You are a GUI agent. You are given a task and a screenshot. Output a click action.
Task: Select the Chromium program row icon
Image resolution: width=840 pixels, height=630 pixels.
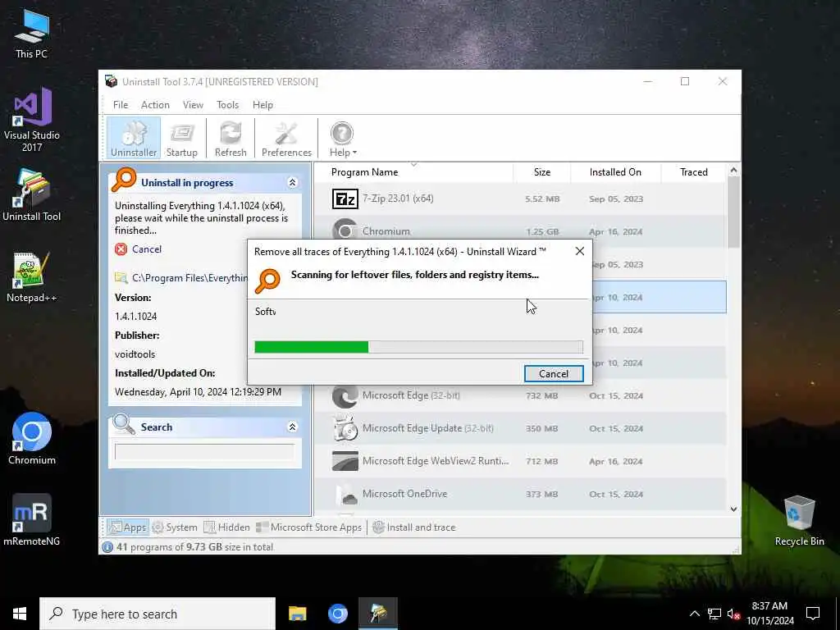coord(345,230)
